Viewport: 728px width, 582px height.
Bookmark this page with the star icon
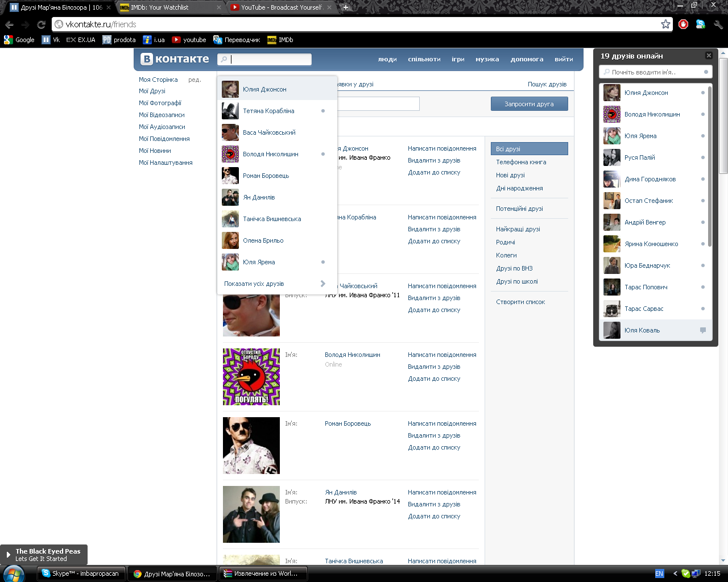(x=665, y=24)
